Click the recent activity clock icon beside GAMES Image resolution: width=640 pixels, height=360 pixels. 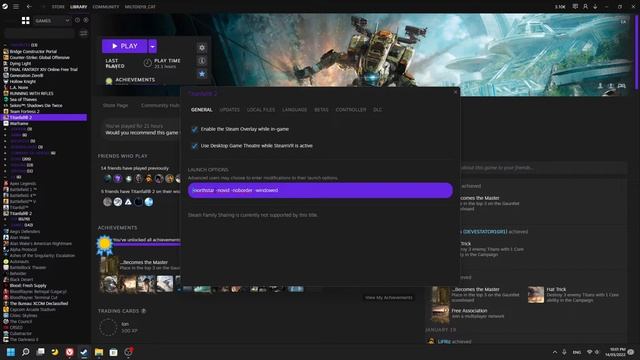point(78,20)
